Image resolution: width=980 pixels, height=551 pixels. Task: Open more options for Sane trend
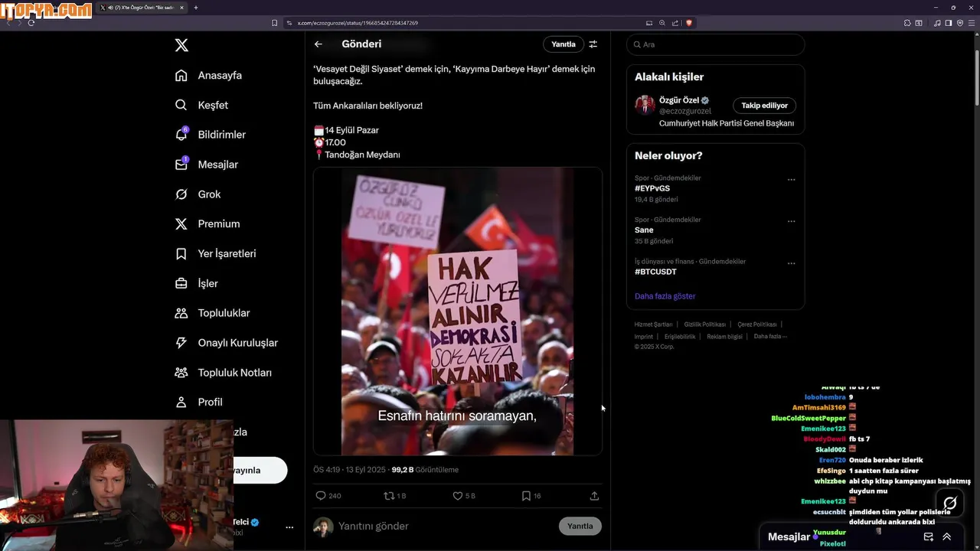tap(792, 221)
